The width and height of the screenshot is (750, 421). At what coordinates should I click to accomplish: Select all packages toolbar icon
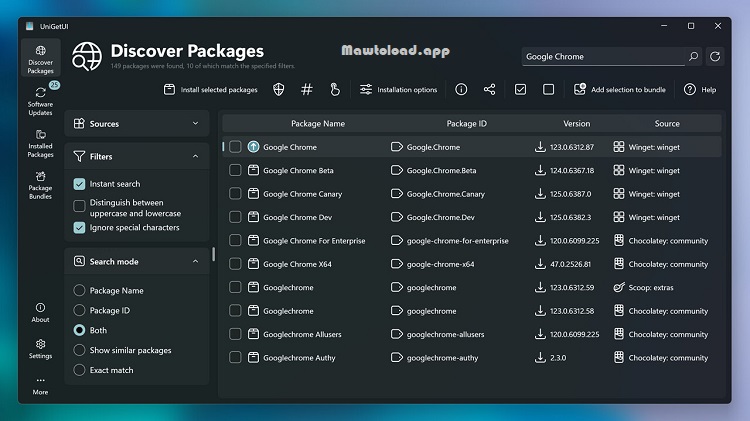520,89
